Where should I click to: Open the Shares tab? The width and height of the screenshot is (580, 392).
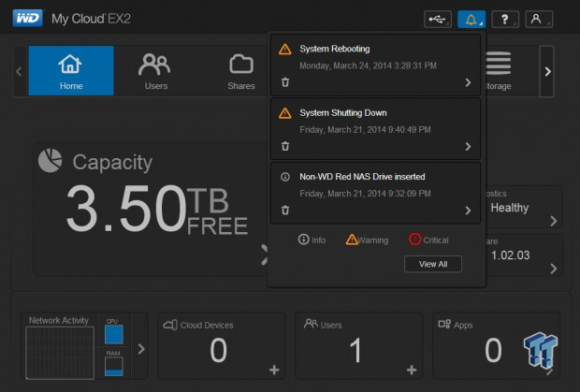pyautogui.click(x=241, y=72)
